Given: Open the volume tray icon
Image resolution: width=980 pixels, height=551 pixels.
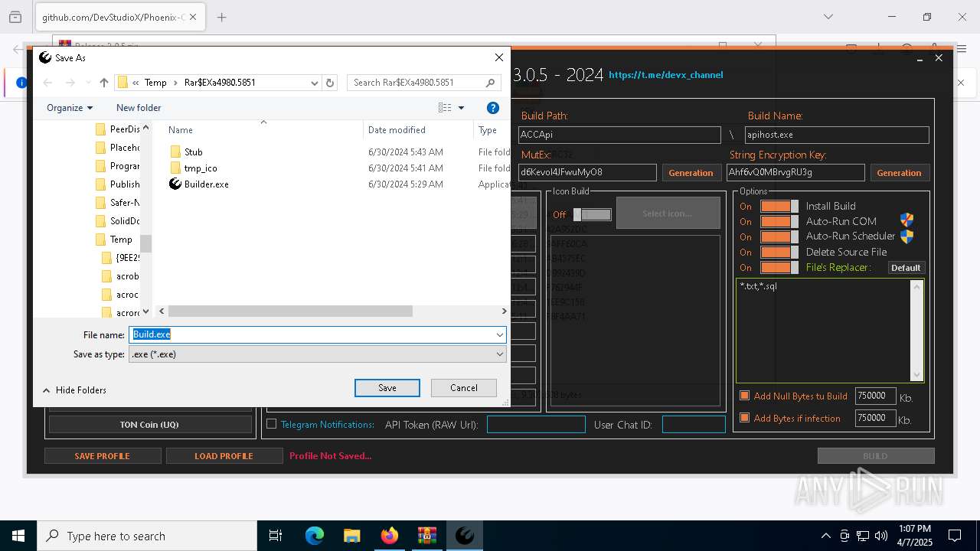Looking at the screenshot, I should [881, 536].
